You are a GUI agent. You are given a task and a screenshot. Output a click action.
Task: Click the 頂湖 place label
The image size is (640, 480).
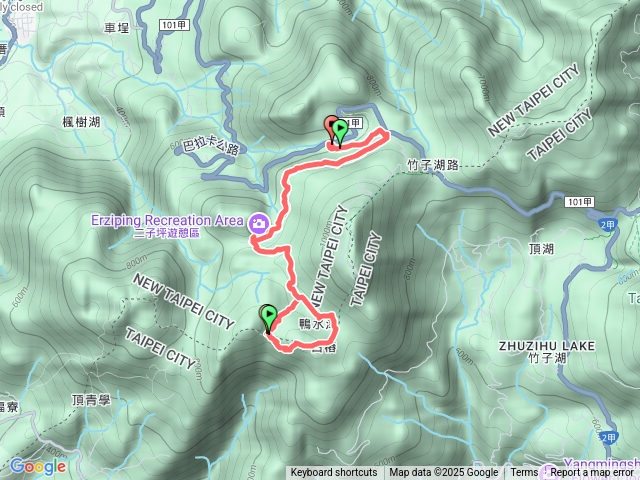(x=542, y=249)
